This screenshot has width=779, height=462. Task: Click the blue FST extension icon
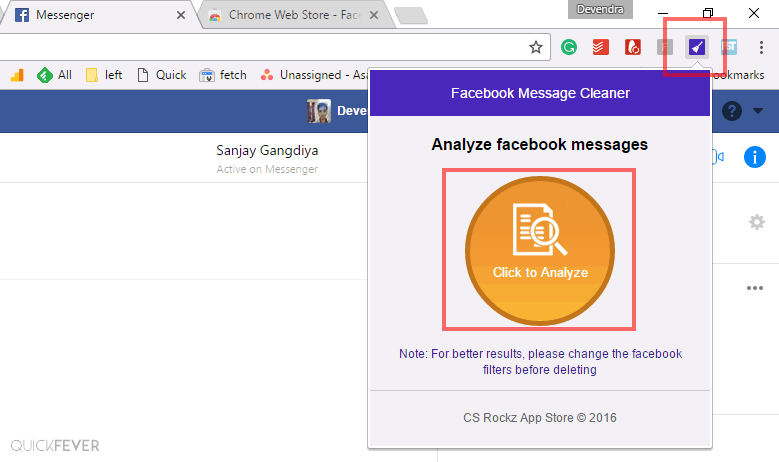coord(729,47)
